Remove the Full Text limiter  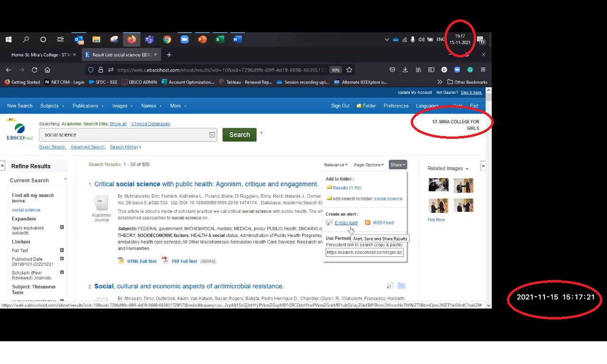[x=62, y=250]
